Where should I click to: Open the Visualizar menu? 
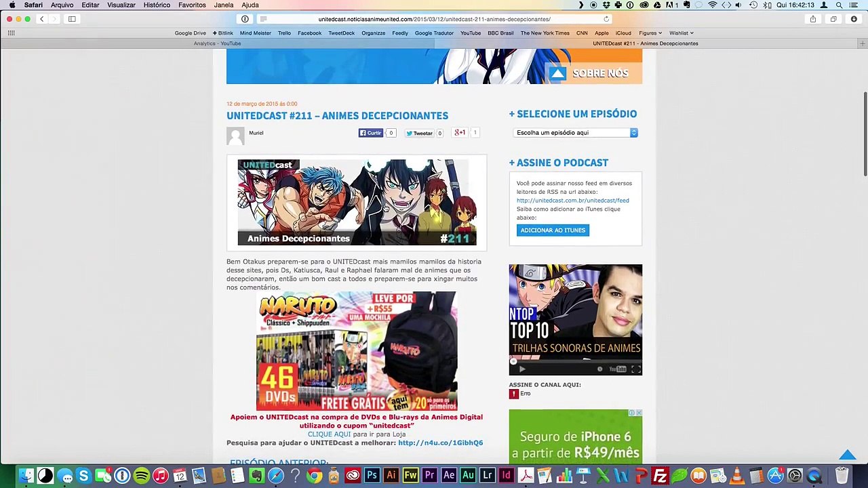point(121,5)
